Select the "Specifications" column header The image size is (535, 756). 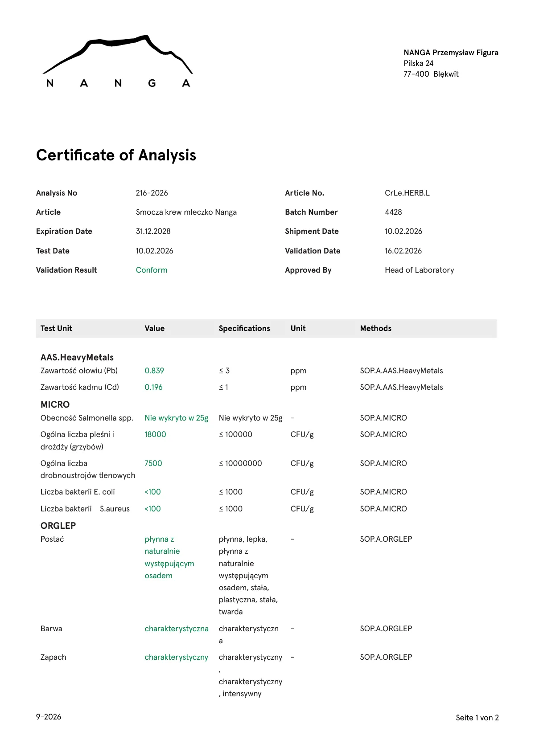[244, 328]
